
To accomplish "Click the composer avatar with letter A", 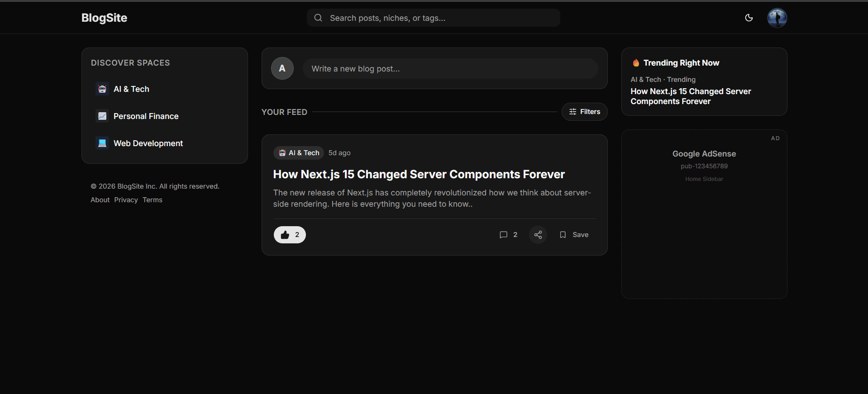I will click(x=282, y=68).
